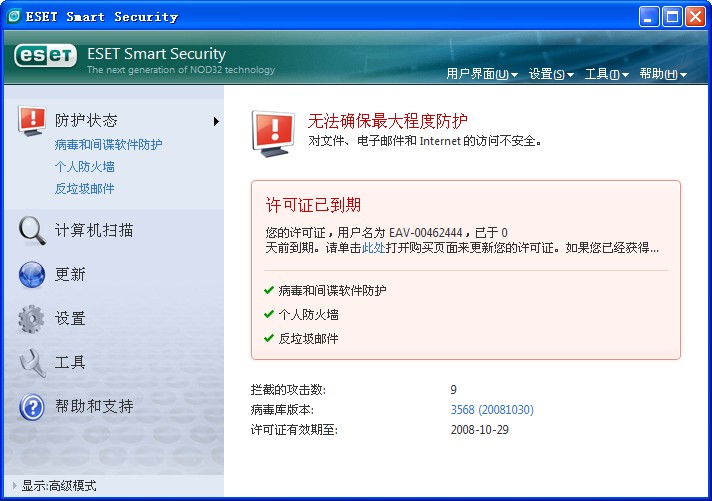Click green checkmark next to 病毒和间谍软件防护
Screen dimensions: 712x501
tap(269, 290)
